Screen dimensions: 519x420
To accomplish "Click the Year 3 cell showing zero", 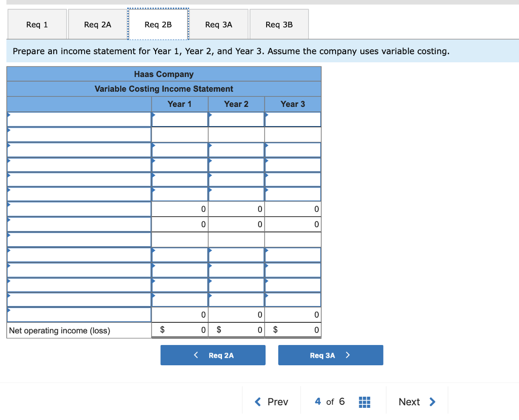I will tap(293, 209).
